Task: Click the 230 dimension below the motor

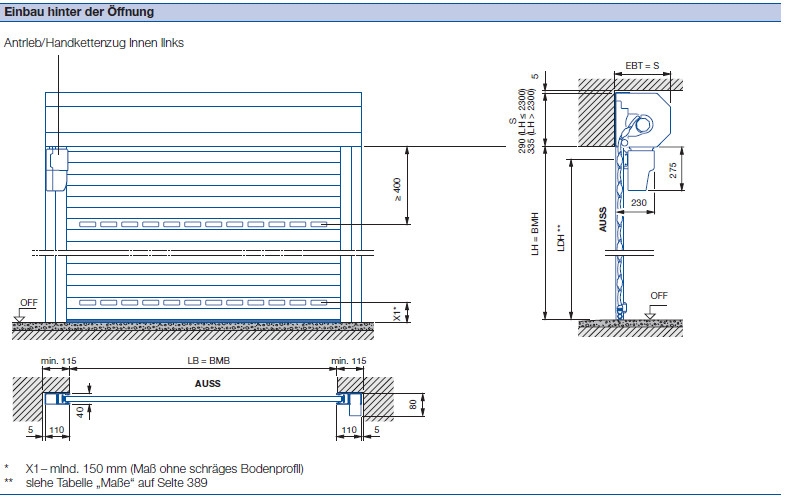Action: pos(638,203)
